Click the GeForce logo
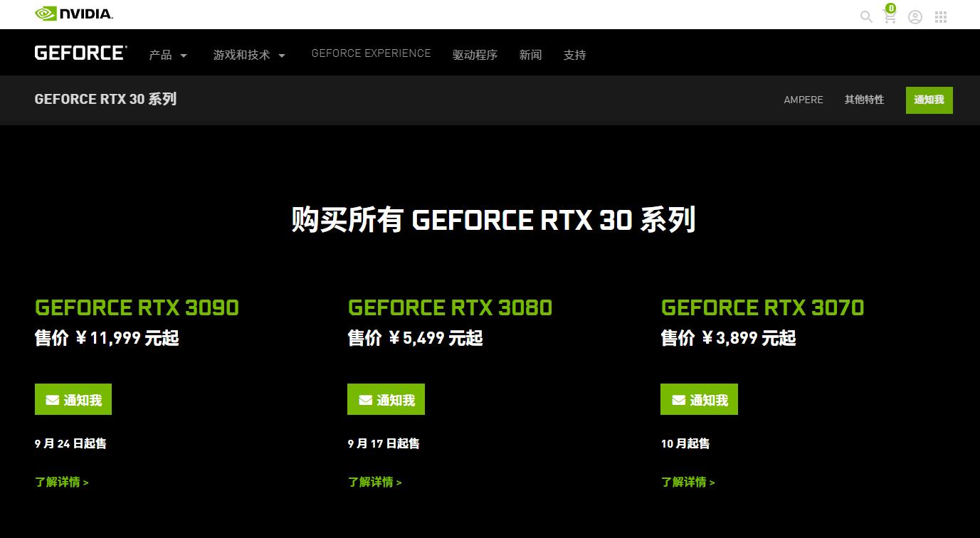Viewport: 980px width, 538px height. click(x=80, y=53)
